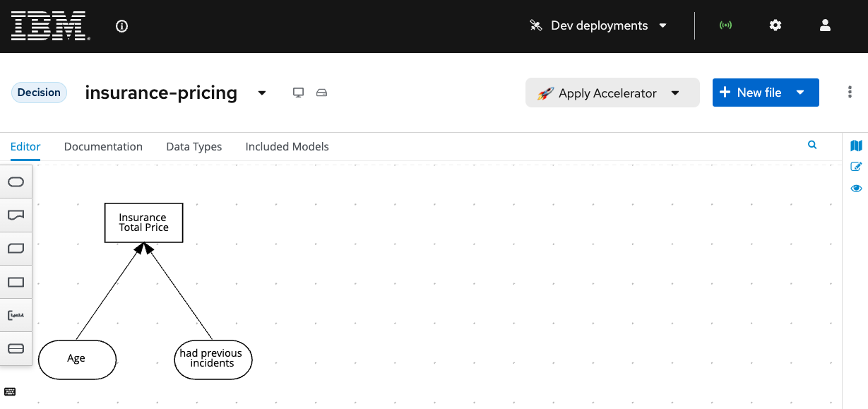Select the Insurance Total Price decision node
868x409 pixels.
pyautogui.click(x=144, y=223)
